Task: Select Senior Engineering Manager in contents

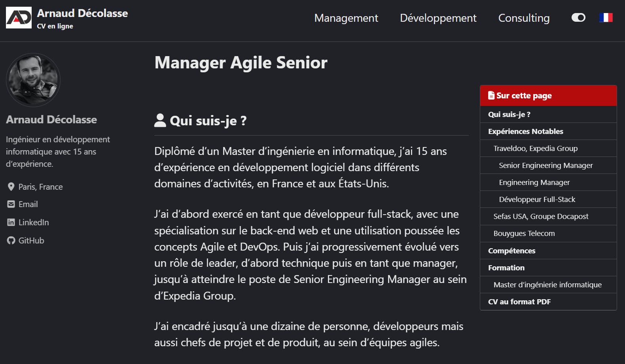Action: pyautogui.click(x=548, y=165)
